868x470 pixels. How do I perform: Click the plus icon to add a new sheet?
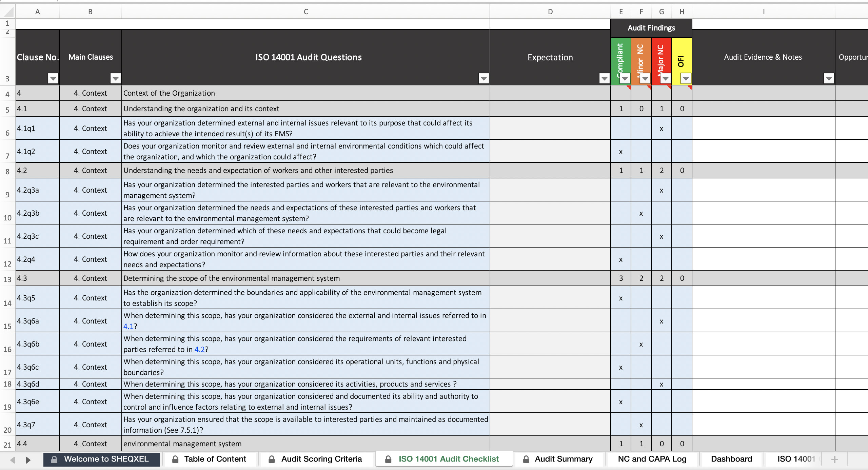(x=834, y=459)
